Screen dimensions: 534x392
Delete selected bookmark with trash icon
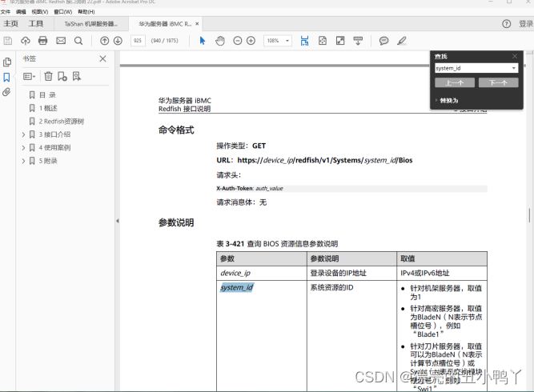point(48,77)
